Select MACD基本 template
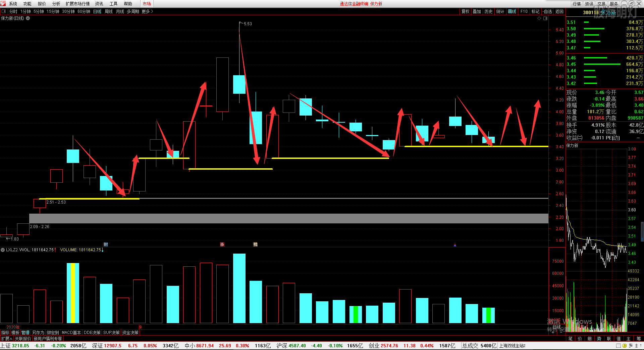Image resolution: width=644 pixels, height=350 pixels. pos(71,333)
